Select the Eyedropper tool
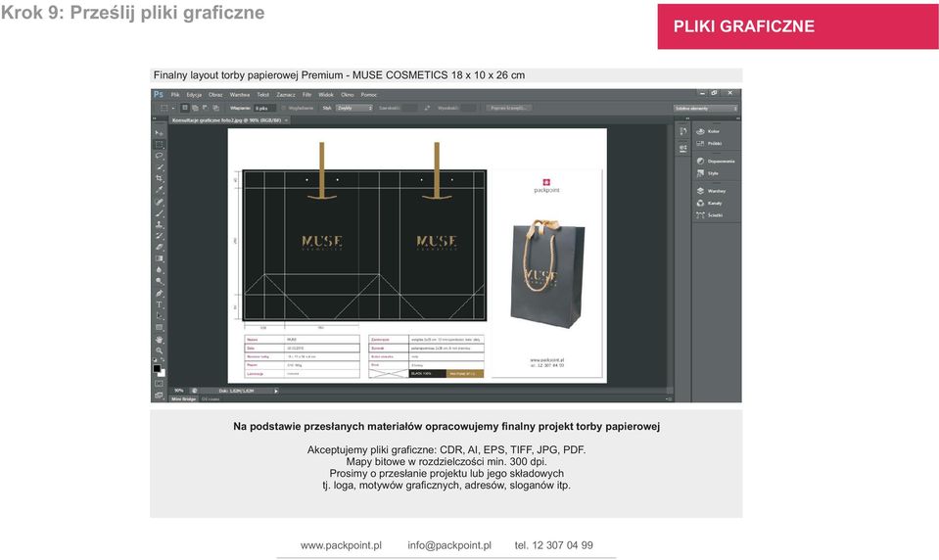 (x=159, y=190)
